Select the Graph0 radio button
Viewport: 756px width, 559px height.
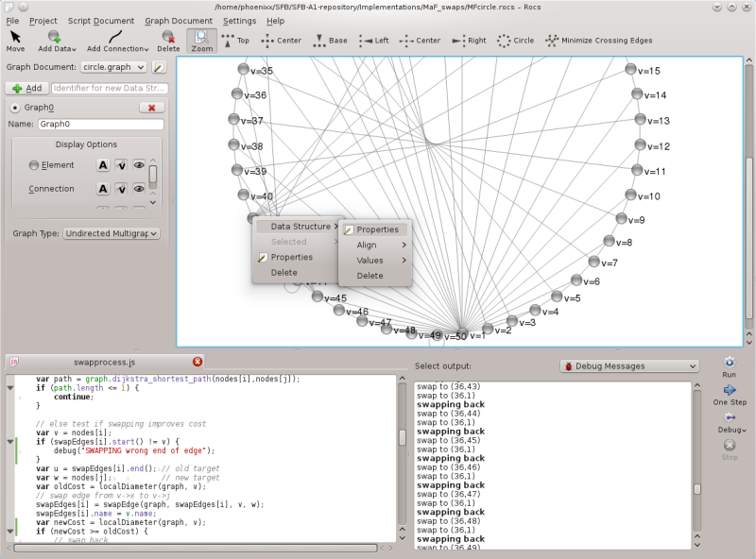(16, 108)
